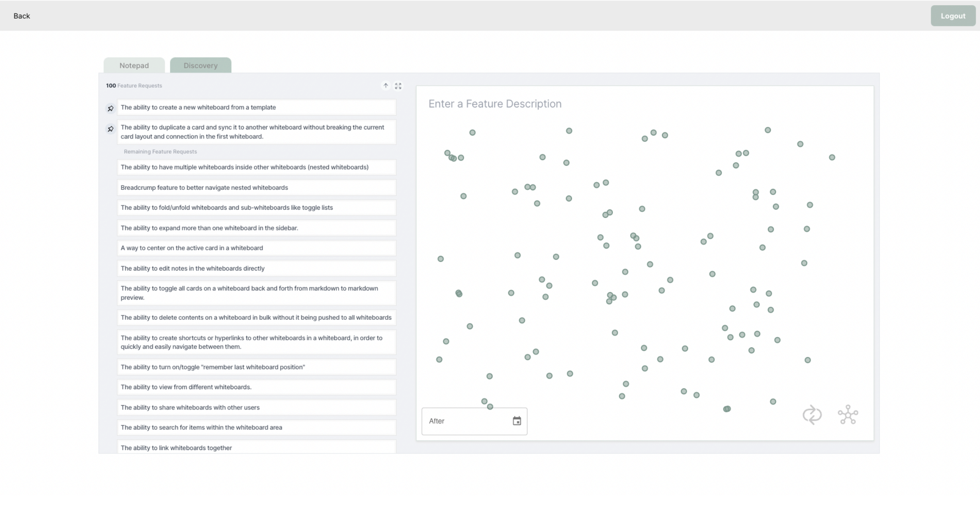
Task: Click the Enter a Feature Description field
Action: click(x=495, y=104)
